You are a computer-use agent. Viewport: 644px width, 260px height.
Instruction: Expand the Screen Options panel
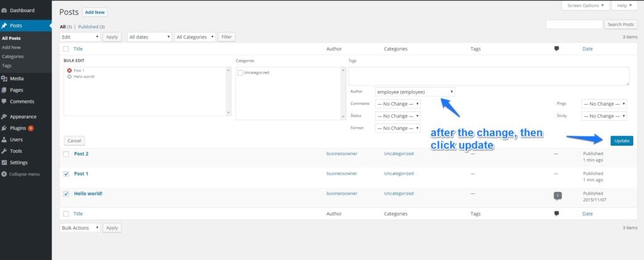pyautogui.click(x=586, y=6)
